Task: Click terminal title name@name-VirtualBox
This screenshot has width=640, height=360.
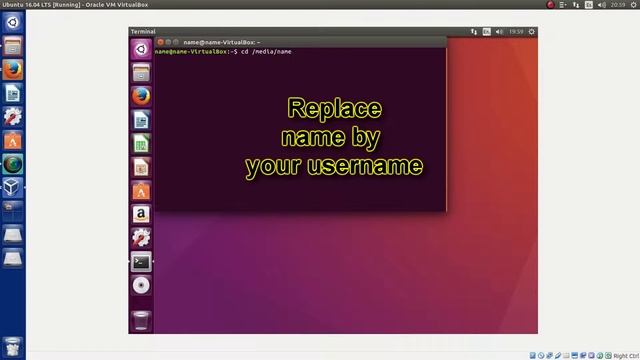Action: (x=222, y=42)
